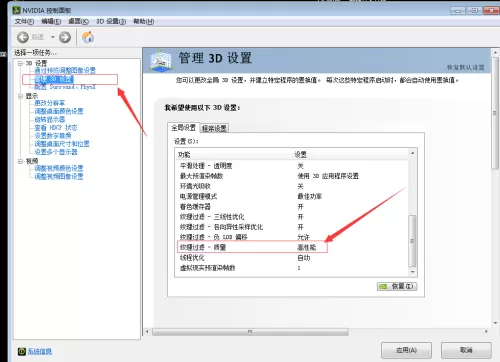Select the 环境光吸收 row
The image size is (500, 362).
(x=292, y=186)
